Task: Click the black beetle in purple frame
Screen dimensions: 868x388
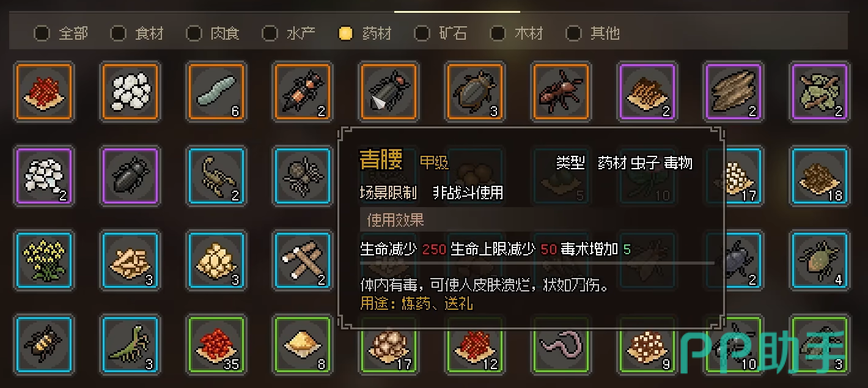Action: tap(130, 175)
